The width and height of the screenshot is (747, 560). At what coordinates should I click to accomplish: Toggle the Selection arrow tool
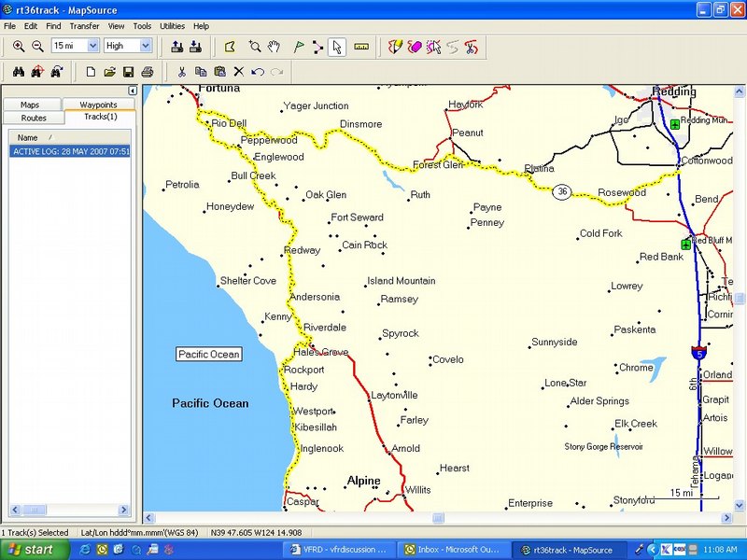(337, 46)
